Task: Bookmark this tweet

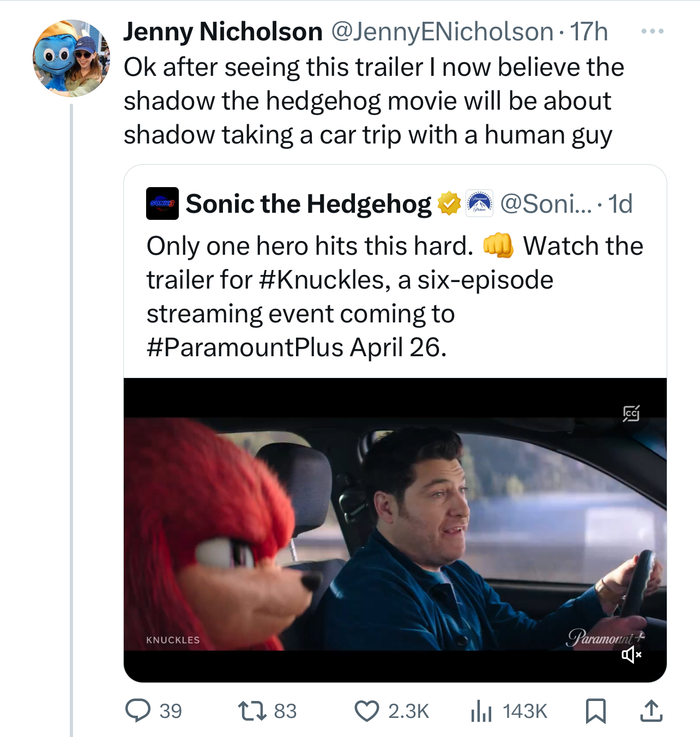Action: pos(596,711)
